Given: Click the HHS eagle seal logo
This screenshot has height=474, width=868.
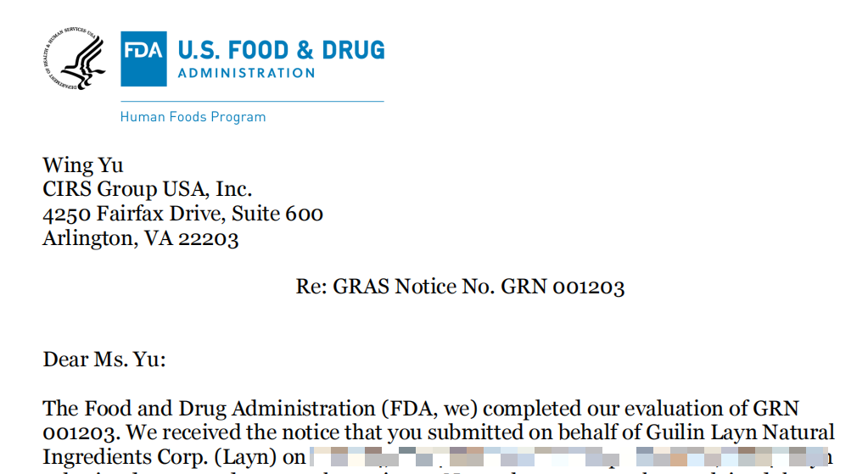Looking at the screenshot, I should click(75, 59).
